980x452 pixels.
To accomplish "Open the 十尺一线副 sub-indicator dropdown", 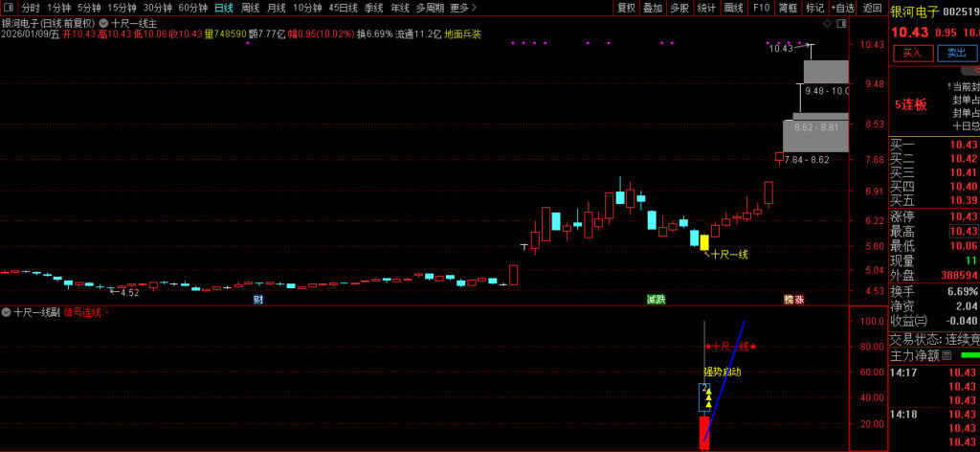I will click(8, 312).
